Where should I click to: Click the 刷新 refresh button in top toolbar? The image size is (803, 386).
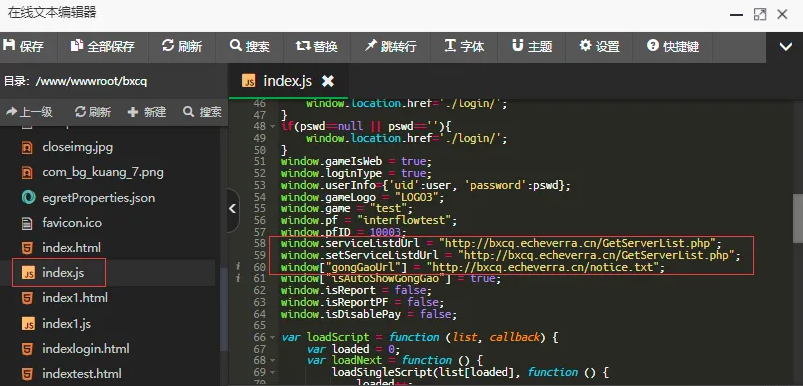coord(182,47)
